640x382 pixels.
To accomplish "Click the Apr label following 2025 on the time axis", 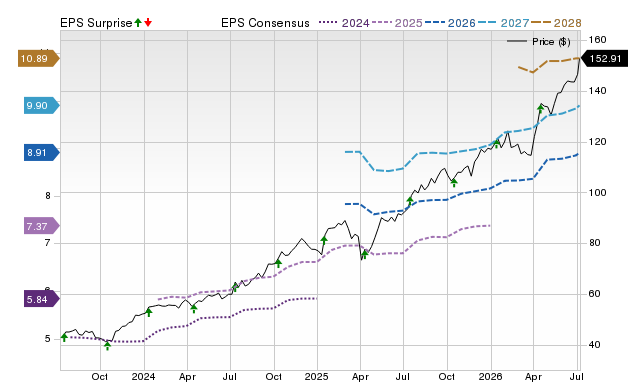I will coord(360,376).
